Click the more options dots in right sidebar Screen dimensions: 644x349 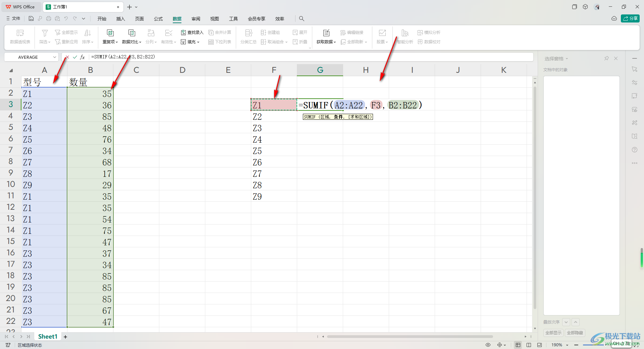[635, 163]
